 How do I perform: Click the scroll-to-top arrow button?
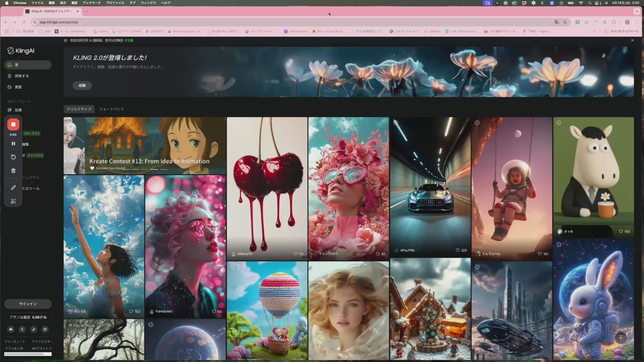tap(621, 338)
